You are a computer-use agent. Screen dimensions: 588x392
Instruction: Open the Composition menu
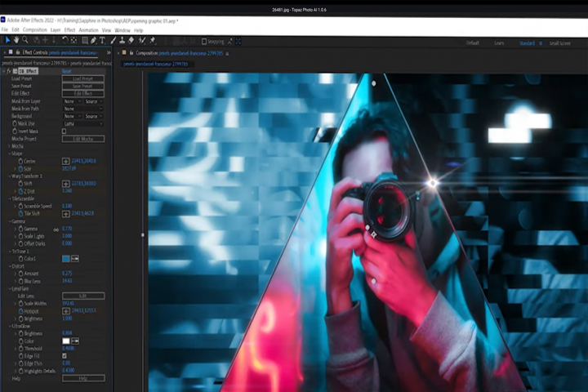[x=35, y=29]
